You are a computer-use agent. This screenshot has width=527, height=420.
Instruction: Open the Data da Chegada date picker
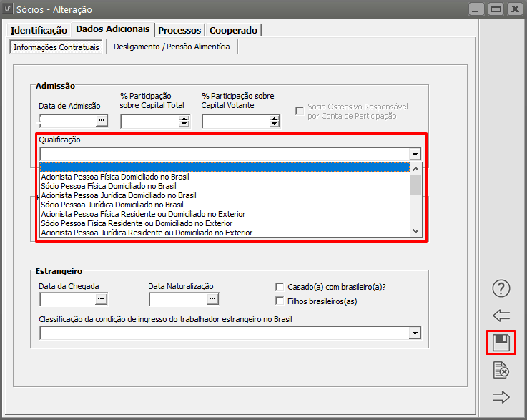[x=102, y=298]
